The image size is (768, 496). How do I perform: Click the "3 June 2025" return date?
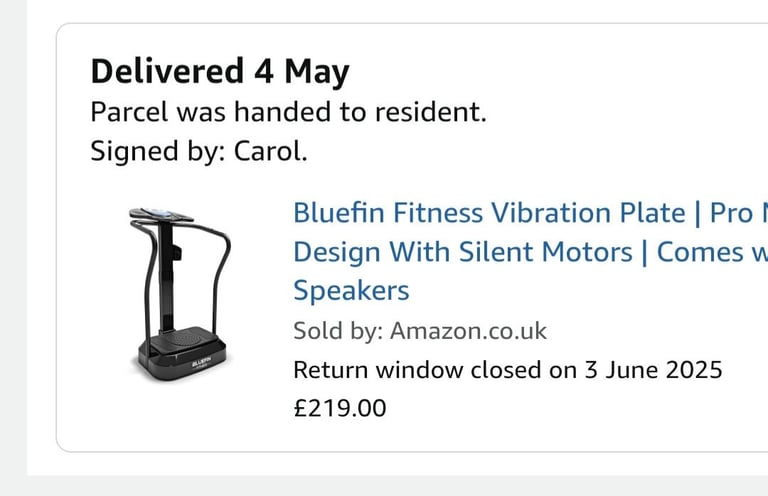pos(653,370)
